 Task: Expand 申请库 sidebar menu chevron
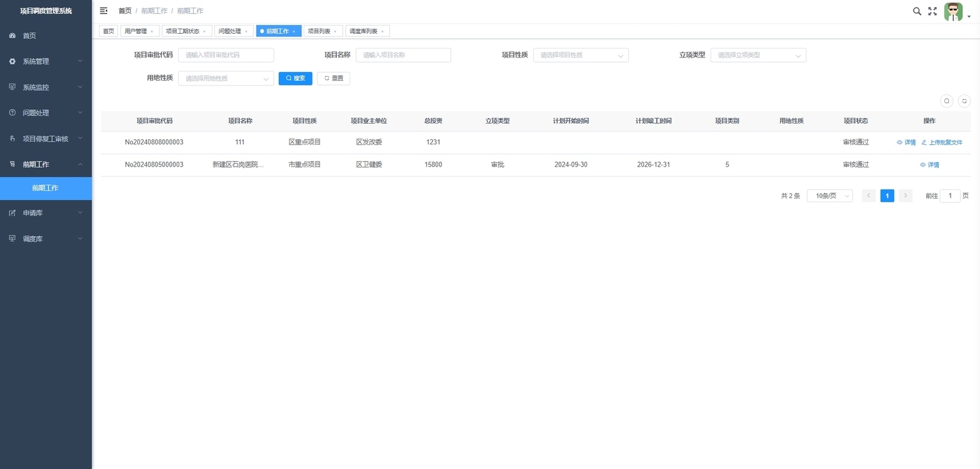tap(80, 212)
